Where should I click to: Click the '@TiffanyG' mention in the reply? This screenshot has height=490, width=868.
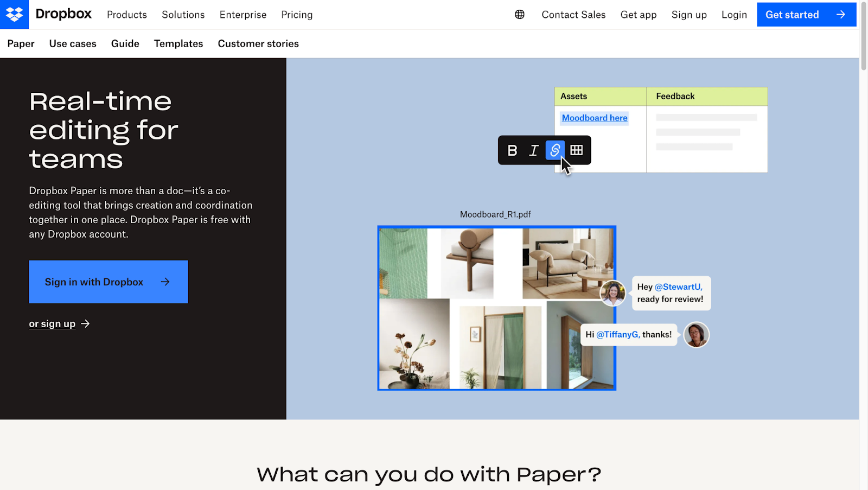618,334
